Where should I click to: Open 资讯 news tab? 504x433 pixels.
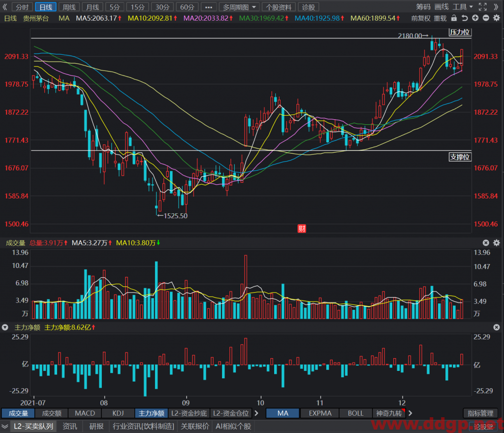[70, 426]
